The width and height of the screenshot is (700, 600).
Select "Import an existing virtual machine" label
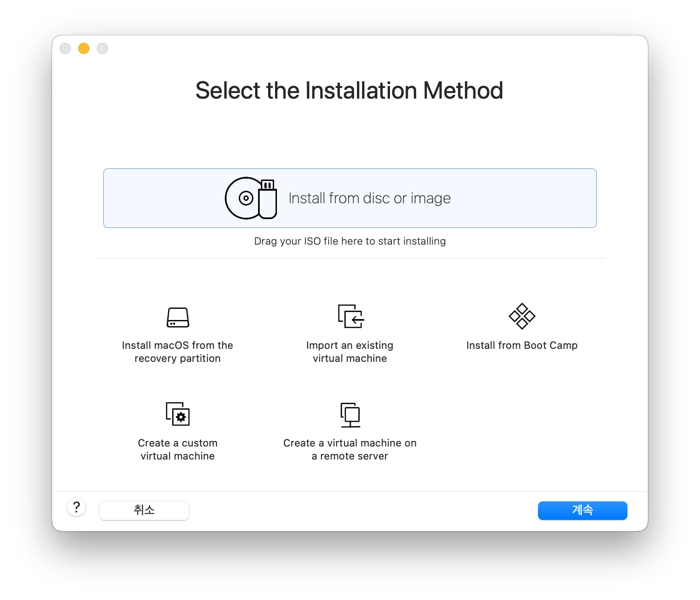[350, 352]
